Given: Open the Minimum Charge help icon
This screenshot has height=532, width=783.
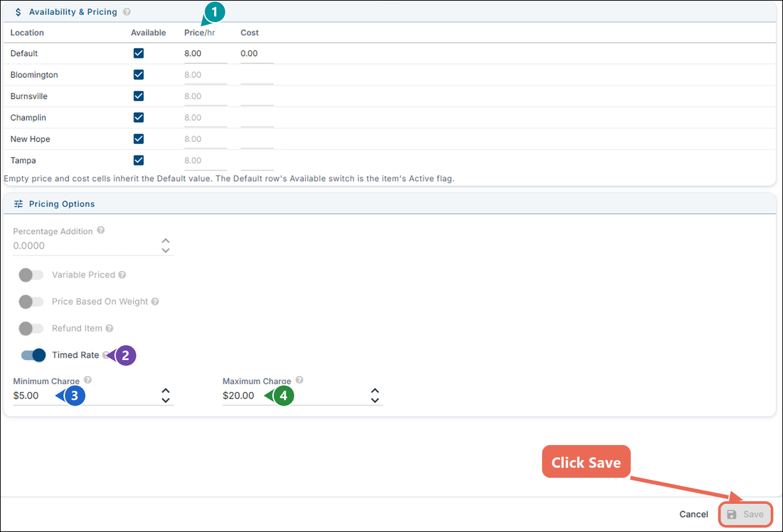Looking at the screenshot, I should (88, 379).
